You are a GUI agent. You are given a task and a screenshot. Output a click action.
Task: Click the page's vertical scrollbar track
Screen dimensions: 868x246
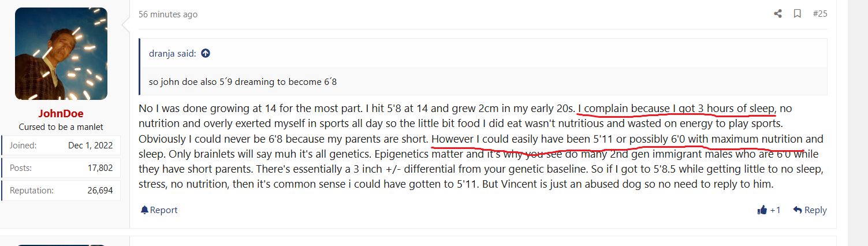click(x=857, y=123)
